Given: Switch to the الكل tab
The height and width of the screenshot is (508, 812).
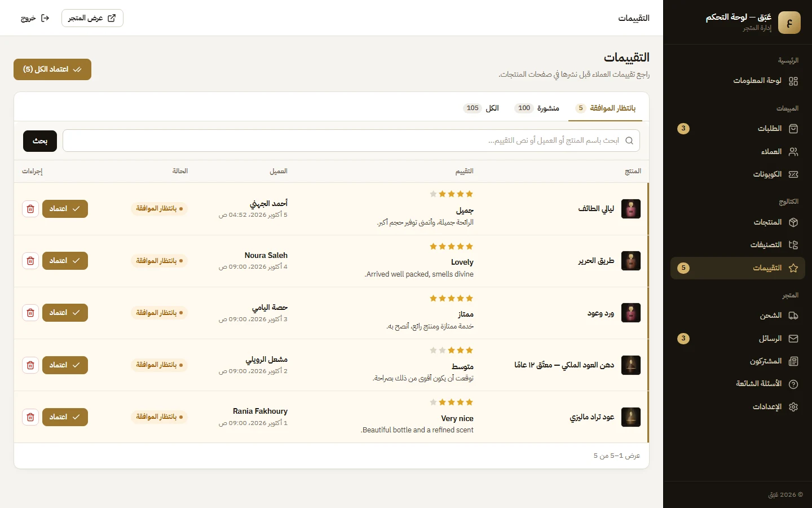Looking at the screenshot, I should (x=481, y=108).
